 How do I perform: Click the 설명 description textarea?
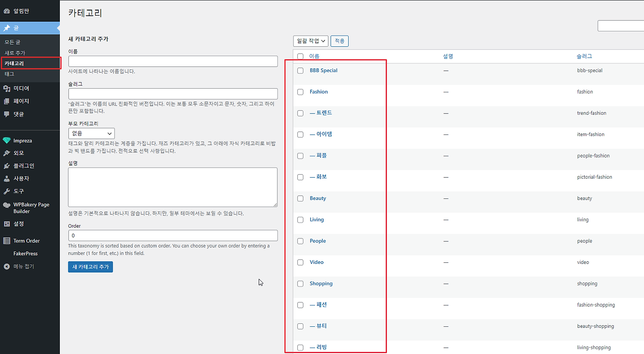tap(173, 187)
